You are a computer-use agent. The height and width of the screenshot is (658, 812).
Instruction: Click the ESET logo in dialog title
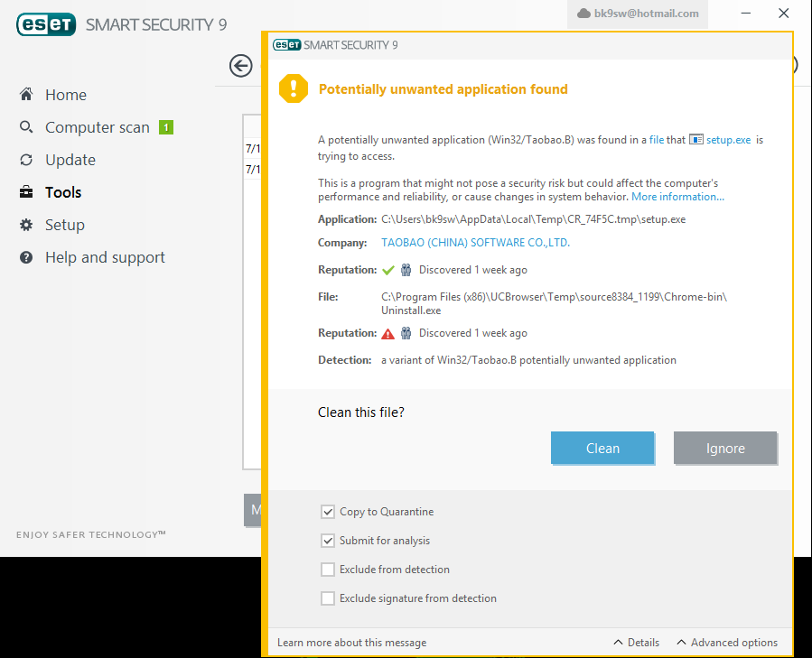click(287, 45)
